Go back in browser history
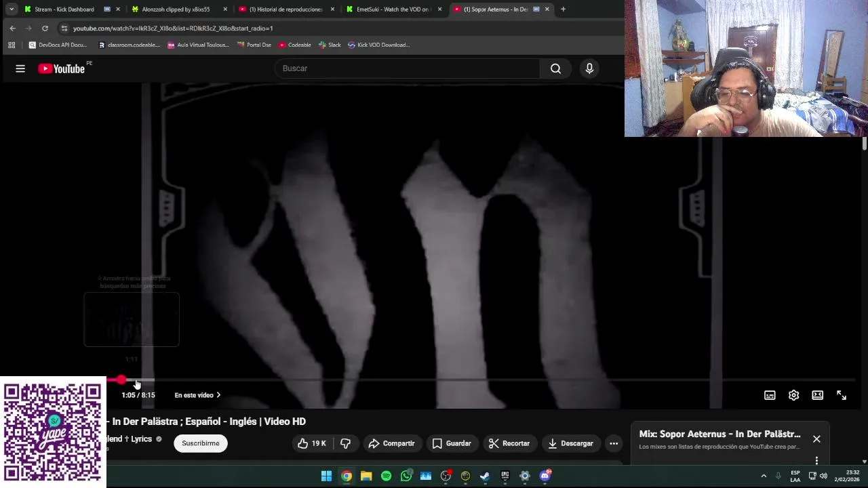The width and height of the screenshot is (868, 488). 12,28
